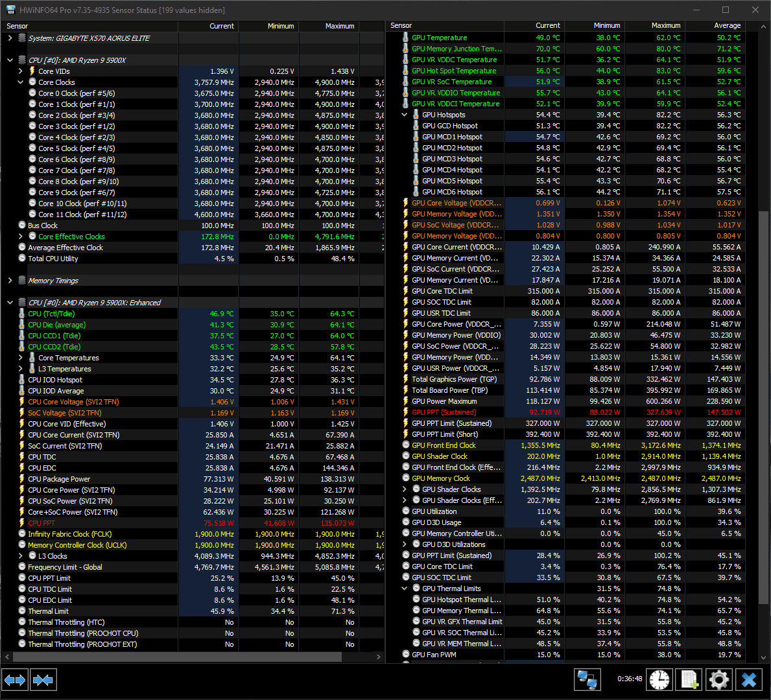
Task: Click the HWiNFO64 app icon in title bar
Action: [11, 10]
